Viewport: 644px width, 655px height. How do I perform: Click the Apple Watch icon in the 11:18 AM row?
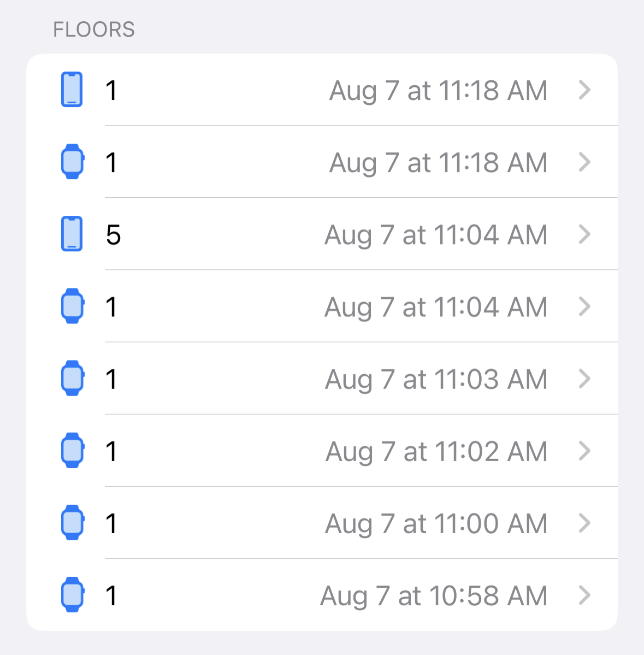coord(72,162)
